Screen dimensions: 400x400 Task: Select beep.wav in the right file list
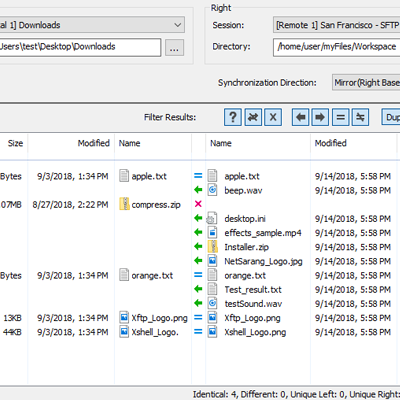(x=243, y=190)
